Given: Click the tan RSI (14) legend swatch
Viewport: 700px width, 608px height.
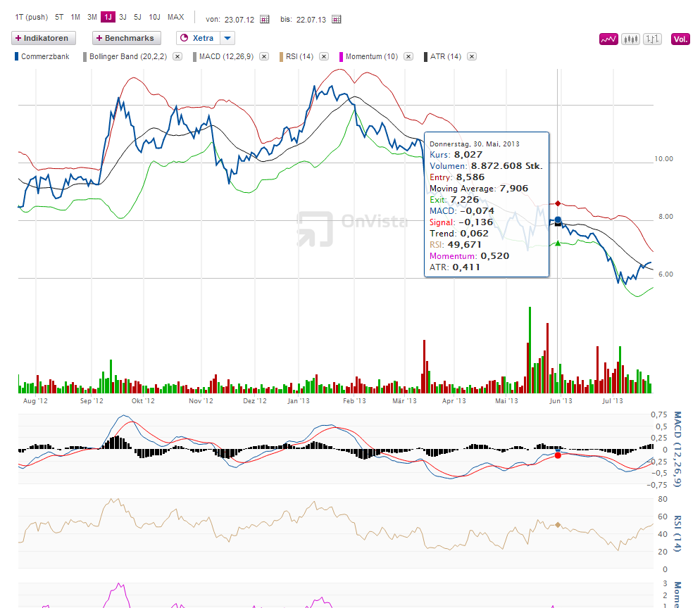Looking at the screenshot, I should (x=281, y=57).
